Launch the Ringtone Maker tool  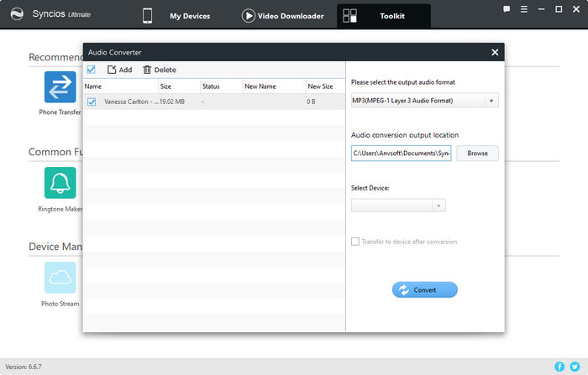60,183
